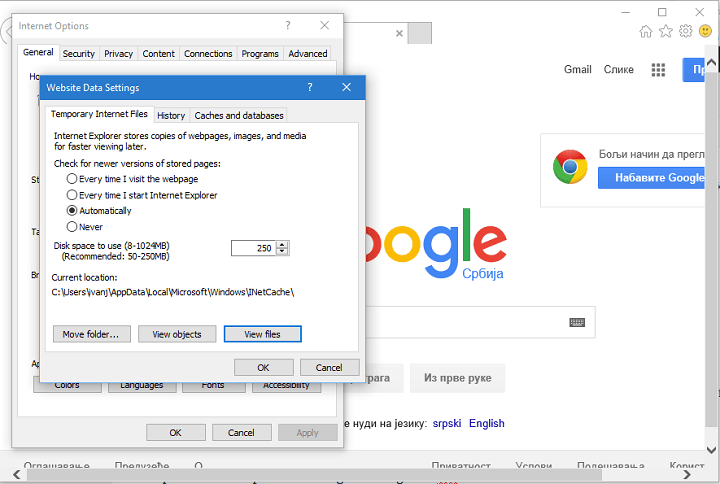Click the Набавите Google Chrome button
This screenshot has width=720, height=484.
coord(651,178)
